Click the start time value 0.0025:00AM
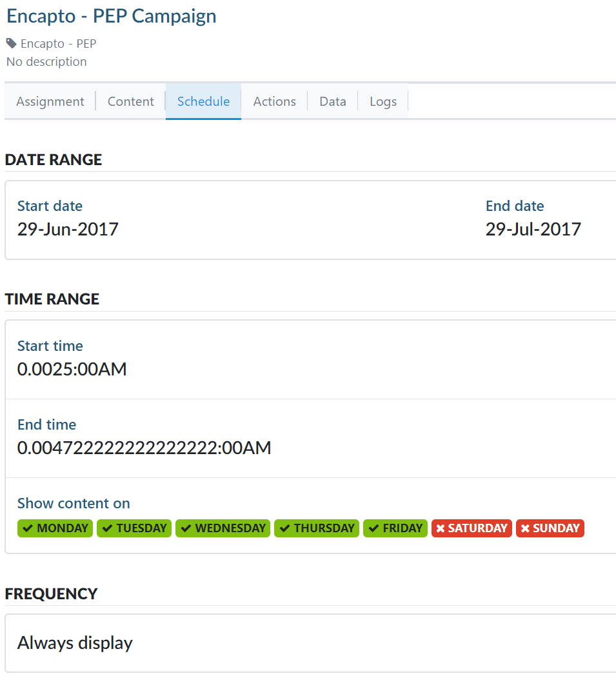Image resolution: width=616 pixels, height=687 pixels. tap(72, 369)
